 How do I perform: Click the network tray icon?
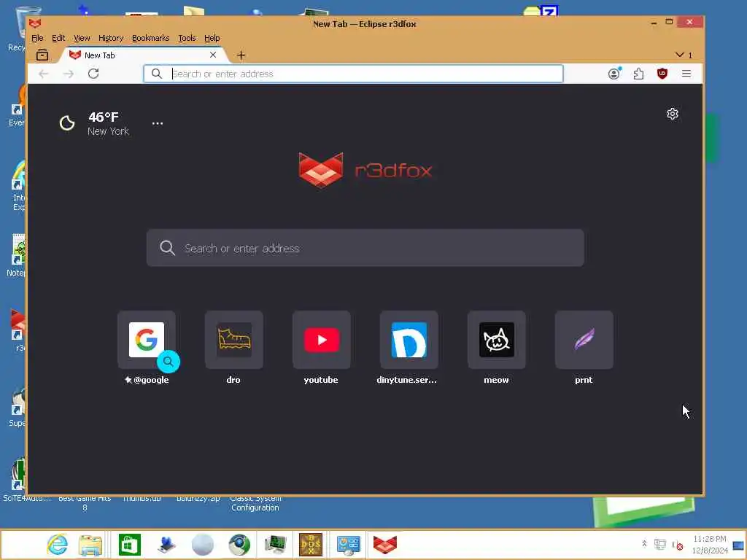[659, 544]
